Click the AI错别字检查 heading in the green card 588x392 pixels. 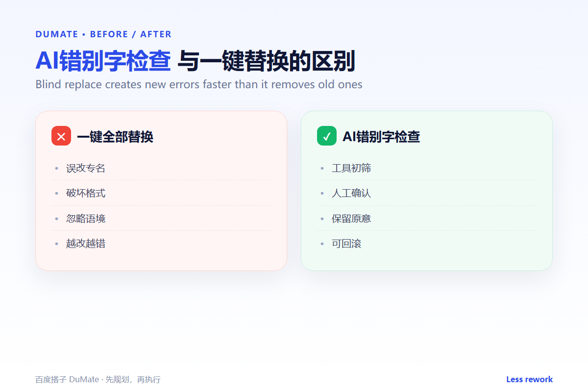[x=381, y=137]
